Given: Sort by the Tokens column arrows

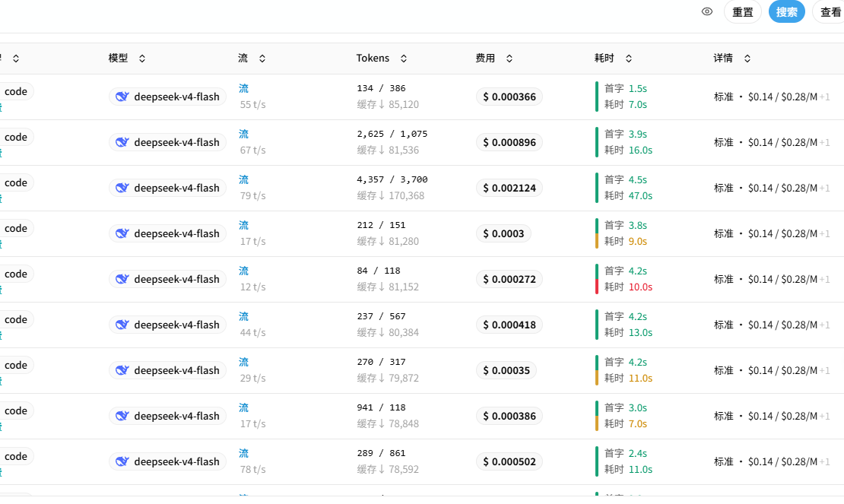Looking at the screenshot, I should [x=403, y=58].
